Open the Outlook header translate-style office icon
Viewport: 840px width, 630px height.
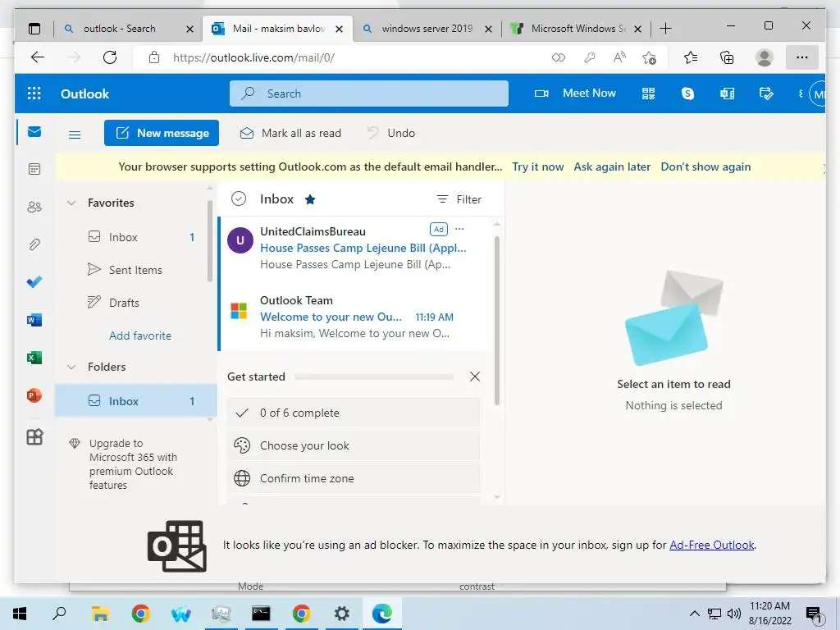(x=727, y=94)
